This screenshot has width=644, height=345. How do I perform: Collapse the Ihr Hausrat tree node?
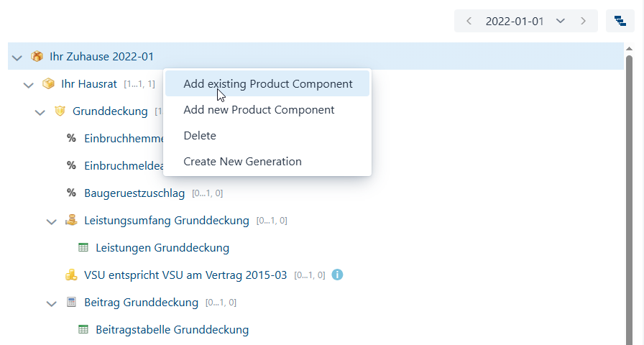tap(28, 85)
